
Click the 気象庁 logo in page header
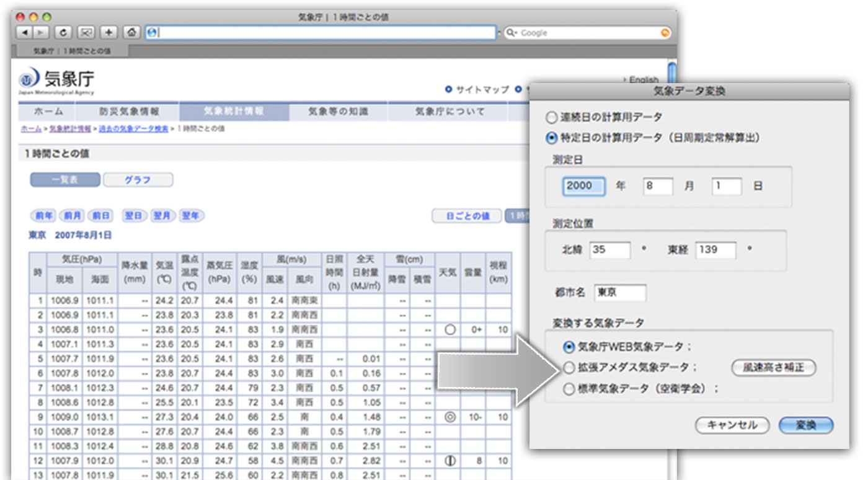pyautogui.click(x=57, y=81)
